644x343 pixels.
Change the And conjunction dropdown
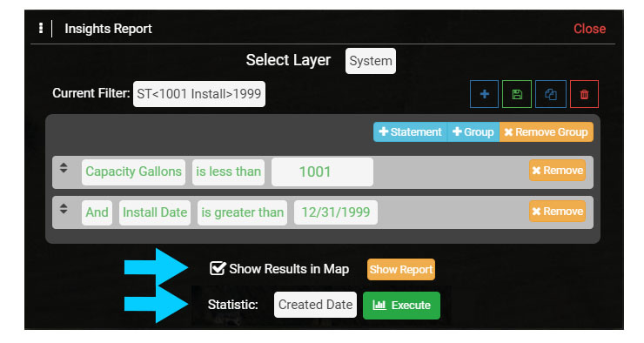(x=97, y=212)
